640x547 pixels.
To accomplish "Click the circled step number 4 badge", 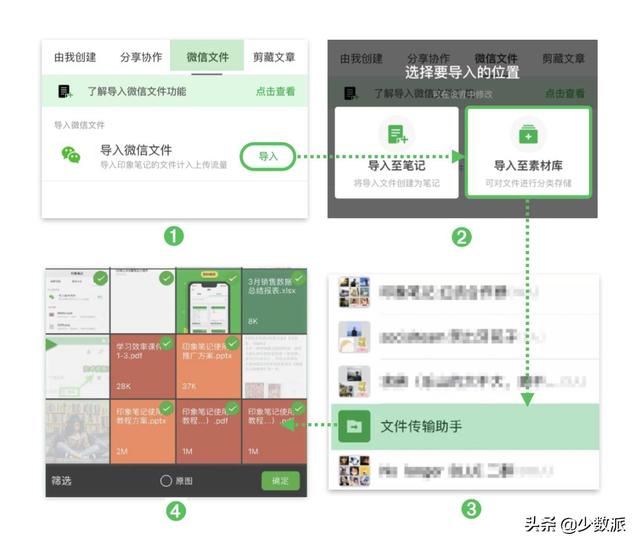I will [176, 511].
